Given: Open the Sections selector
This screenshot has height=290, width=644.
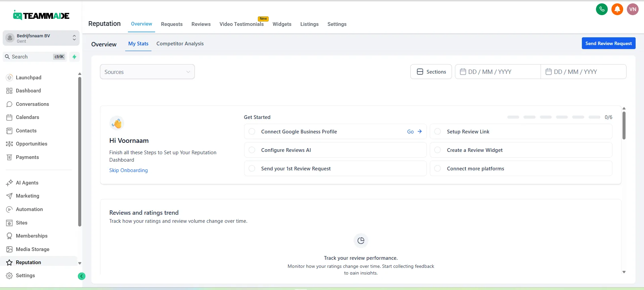Looking at the screenshot, I should point(431,72).
